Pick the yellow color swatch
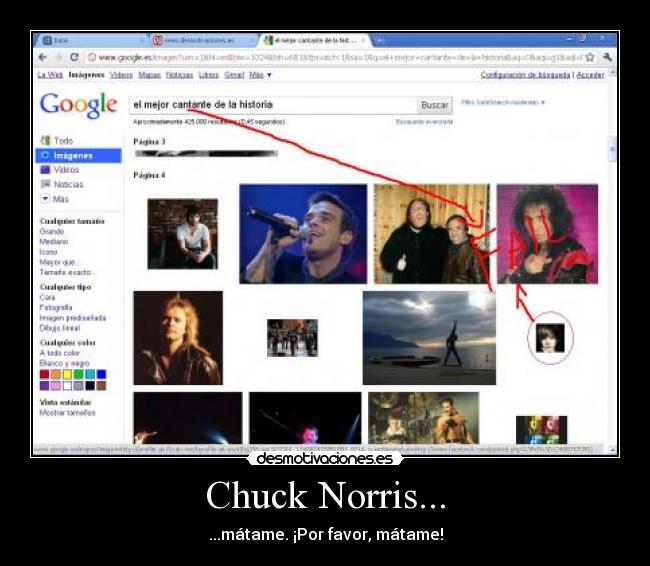This screenshot has width=650, height=566. point(67,374)
